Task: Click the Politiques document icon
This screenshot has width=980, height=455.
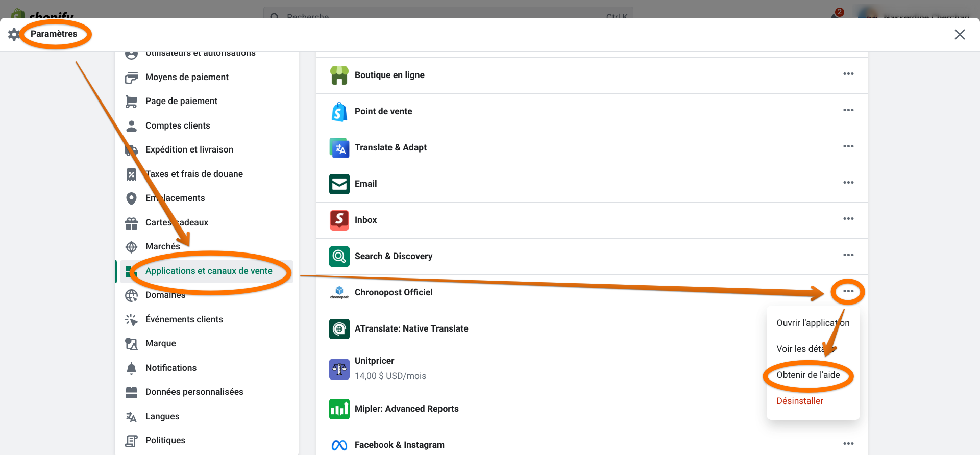Action: tap(131, 441)
